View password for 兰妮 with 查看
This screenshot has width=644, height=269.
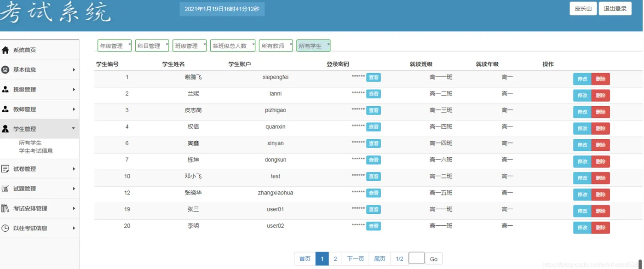tap(374, 94)
